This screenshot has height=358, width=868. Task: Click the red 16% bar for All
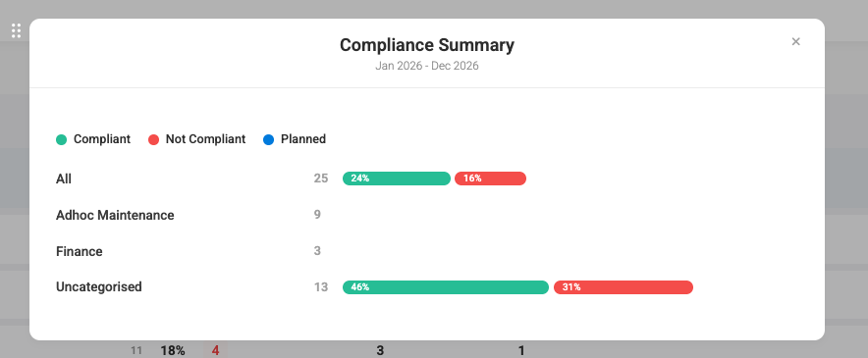tap(491, 179)
